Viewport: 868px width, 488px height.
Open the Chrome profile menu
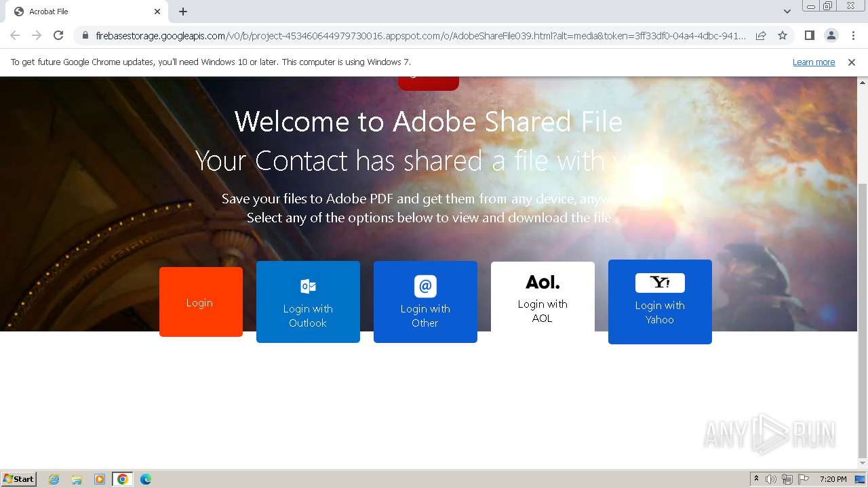point(831,35)
